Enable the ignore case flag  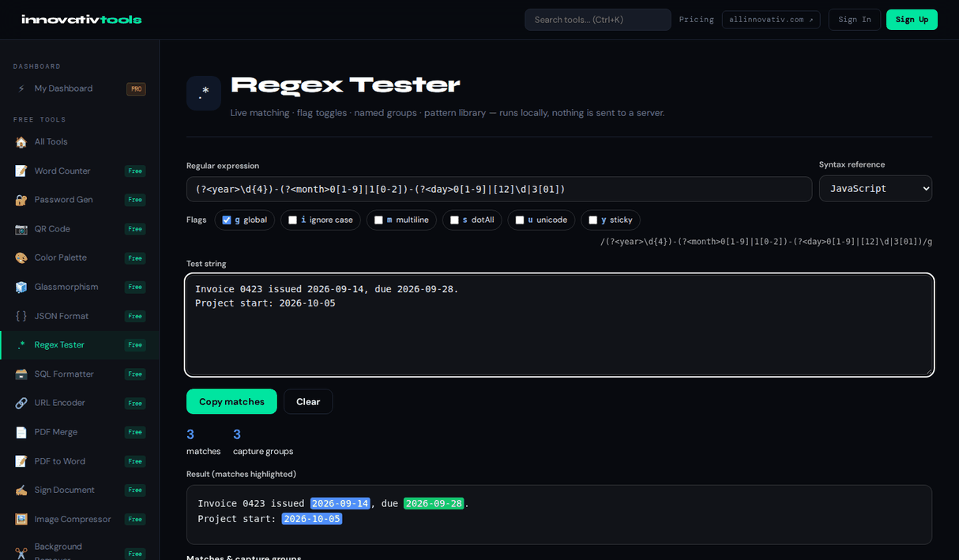pos(292,220)
